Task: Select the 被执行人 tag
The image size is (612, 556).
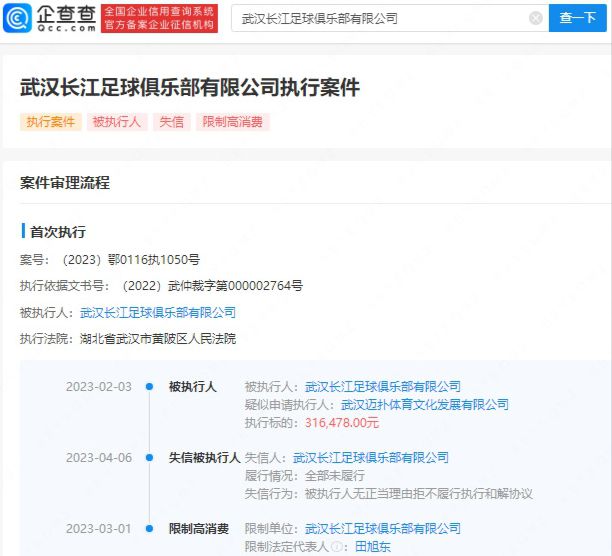Action: 118,122
